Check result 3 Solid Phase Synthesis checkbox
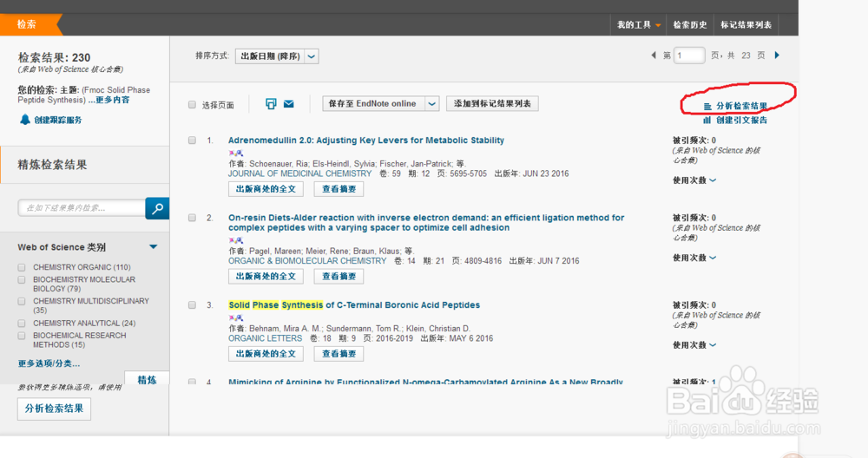 pos(192,305)
